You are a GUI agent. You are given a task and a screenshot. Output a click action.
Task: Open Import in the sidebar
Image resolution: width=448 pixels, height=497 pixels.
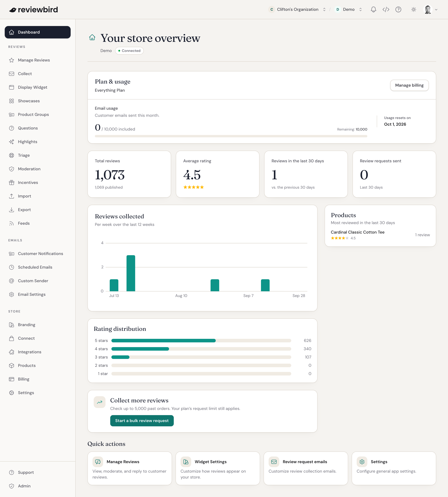38,196
